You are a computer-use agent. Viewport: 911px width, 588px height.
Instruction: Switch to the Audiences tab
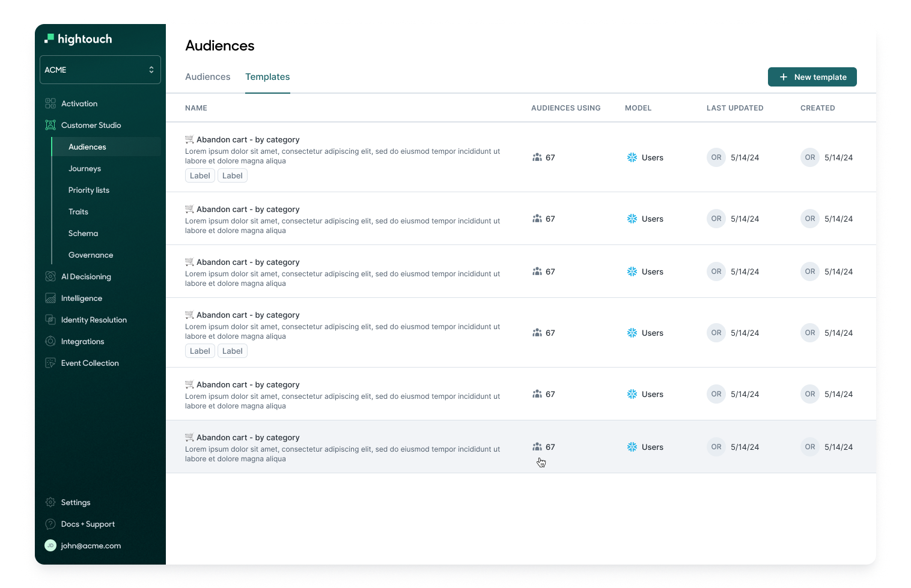click(x=207, y=77)
